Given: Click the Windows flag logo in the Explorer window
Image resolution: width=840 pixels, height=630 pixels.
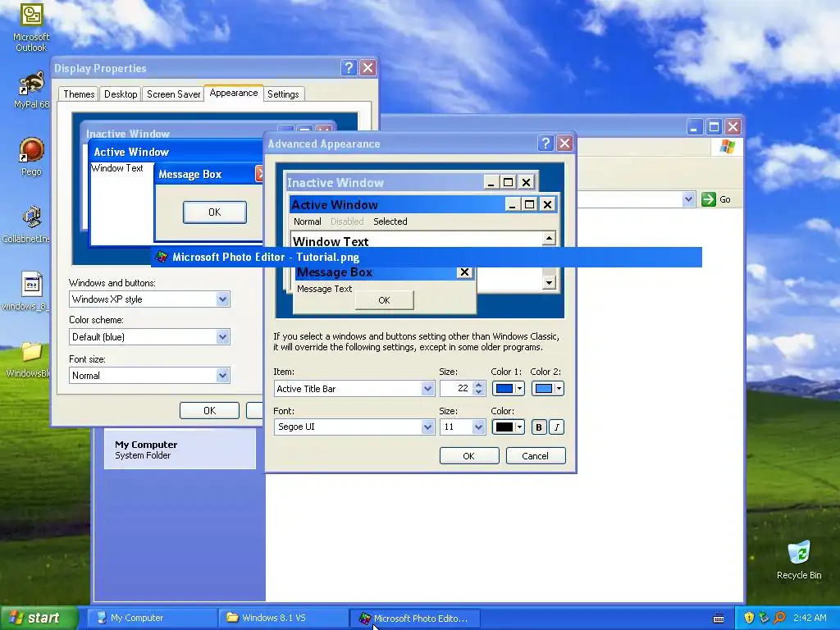Looking at the screenshot, I should [x=727, y=146].
